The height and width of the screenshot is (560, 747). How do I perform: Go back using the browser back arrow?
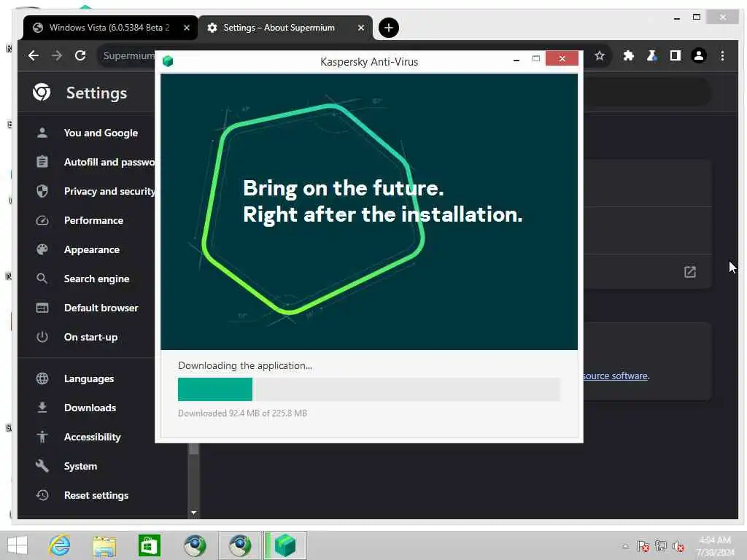(34, 55)
